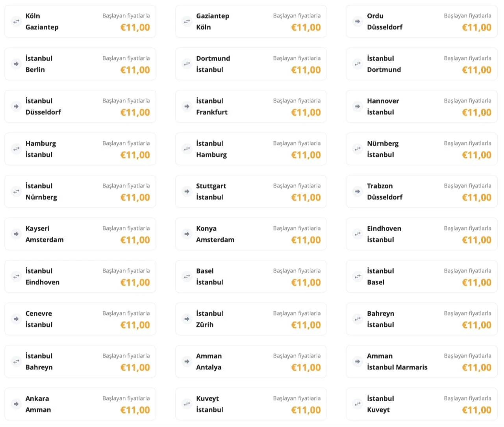
Task: Open the Gaziantep to Köln route card
Action: coord(251,21)
